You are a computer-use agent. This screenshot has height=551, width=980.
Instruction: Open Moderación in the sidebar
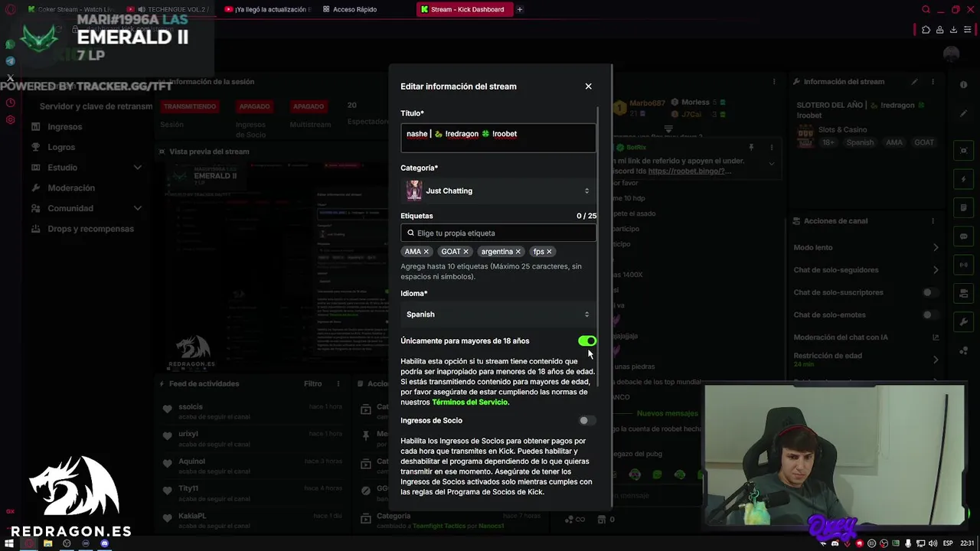(71, 187)
